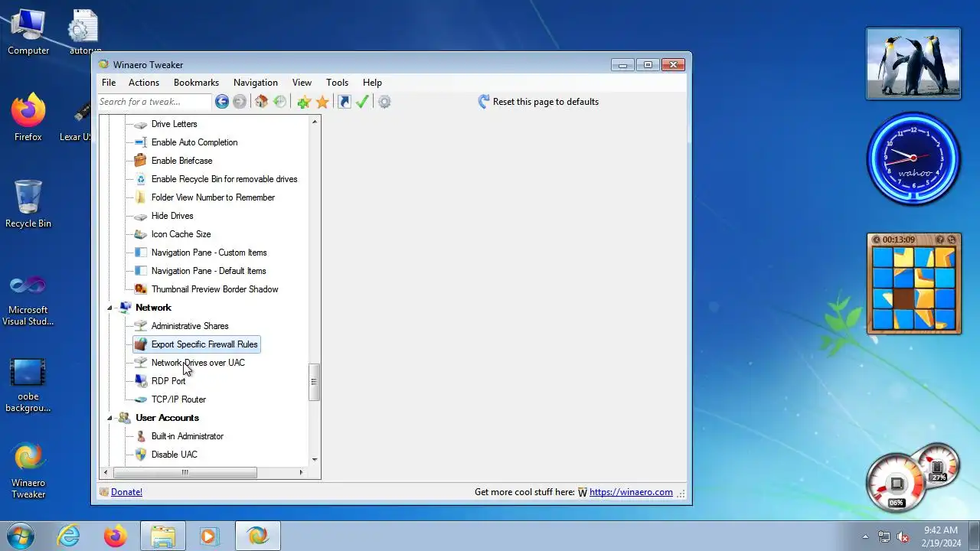Click the Recycle Bin desktop icon
Viewport: 980px width, 551px height.
(28, 204)
